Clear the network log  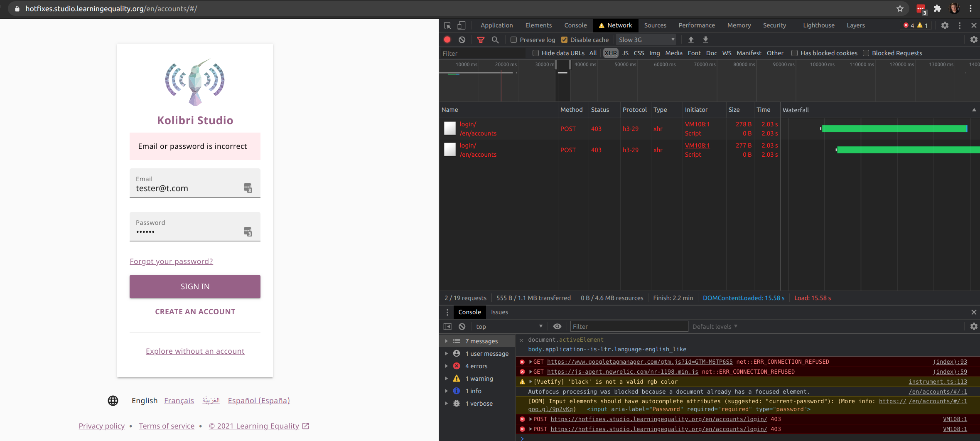462,39
